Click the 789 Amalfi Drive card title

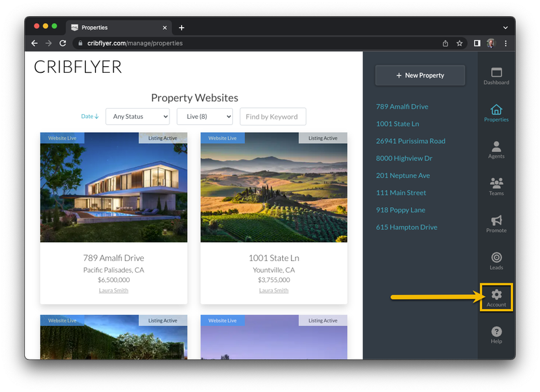[113, 258]
